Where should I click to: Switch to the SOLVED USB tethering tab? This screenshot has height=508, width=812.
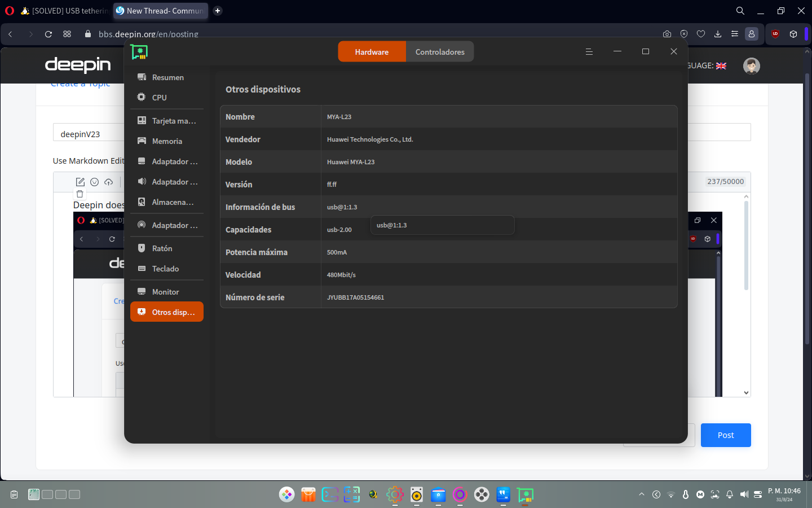pos(64,11)
